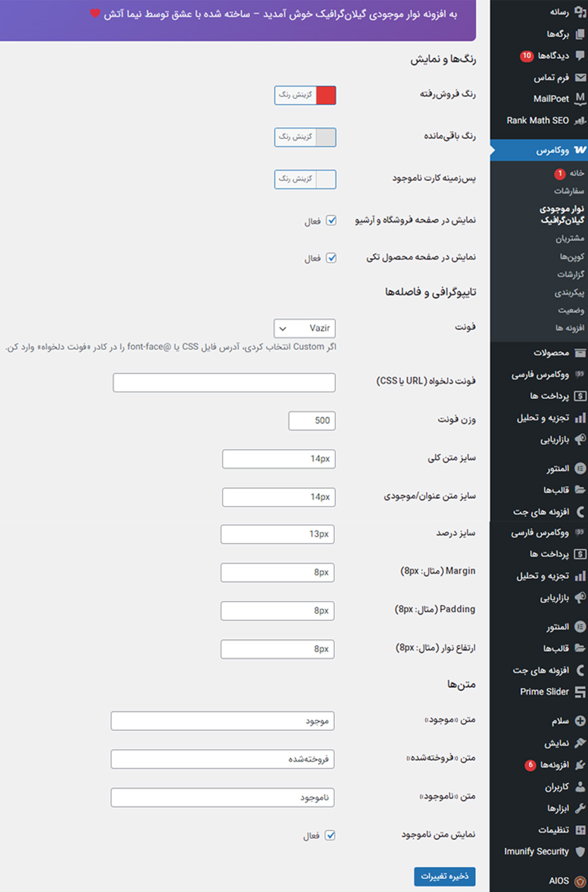588x892 pixels.
Task: Go to the Coupons (کوپن‌ها) submenu item
Action: (x=571, y=256)
